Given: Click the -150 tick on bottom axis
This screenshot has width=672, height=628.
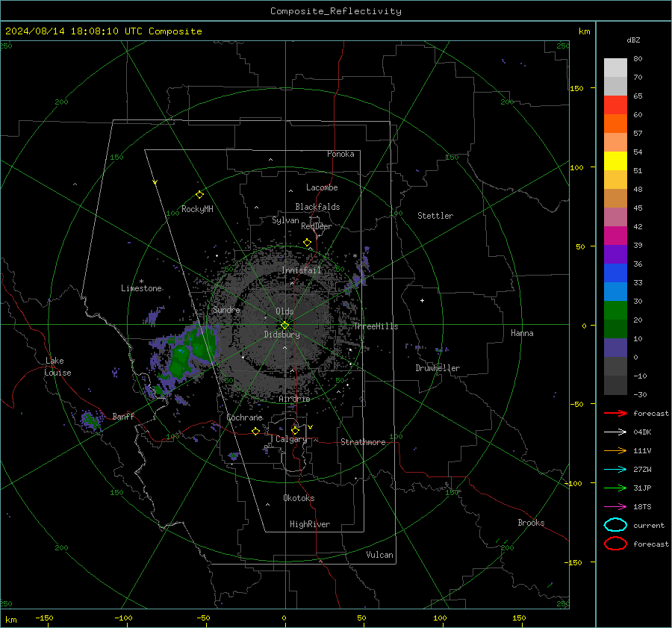Looking at the screenshot, I should click(x=44, y=618).
